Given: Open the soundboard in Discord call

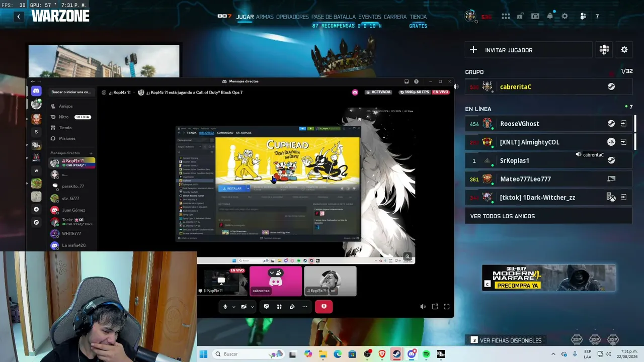Looking at the screenshot, I should [292, 307].
